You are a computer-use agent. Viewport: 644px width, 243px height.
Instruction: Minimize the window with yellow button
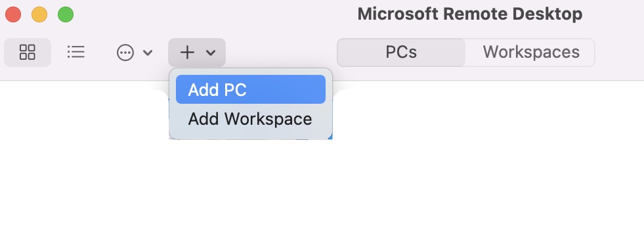[39, 15]
